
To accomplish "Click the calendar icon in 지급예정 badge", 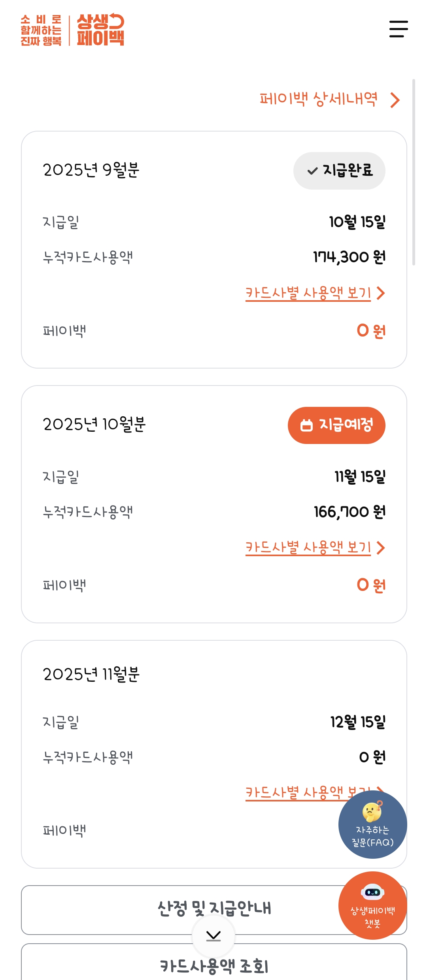I will 306,425.
